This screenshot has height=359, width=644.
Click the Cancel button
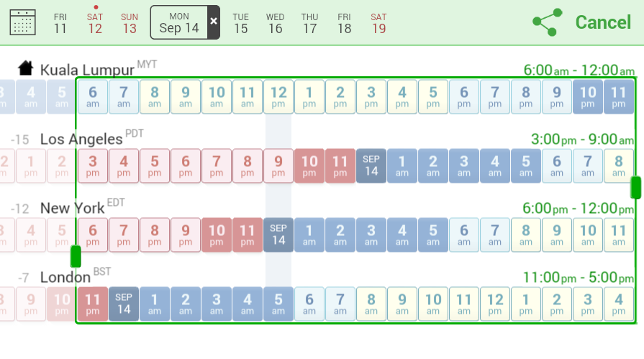coord(603,22)
